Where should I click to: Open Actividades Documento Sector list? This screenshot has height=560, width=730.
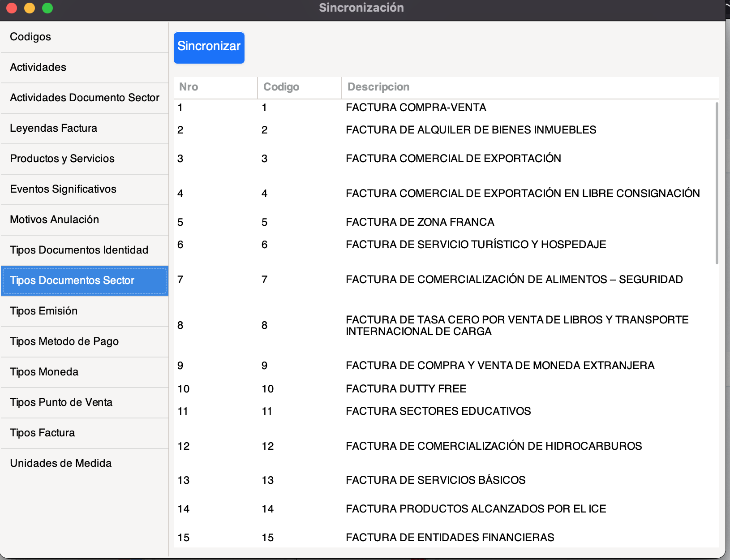tap(84, 98)
